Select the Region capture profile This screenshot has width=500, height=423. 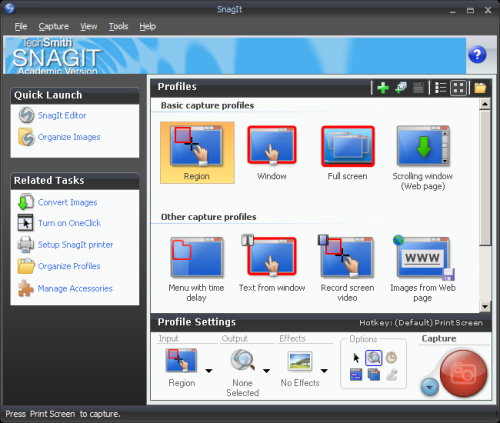[x=197, y=153]
